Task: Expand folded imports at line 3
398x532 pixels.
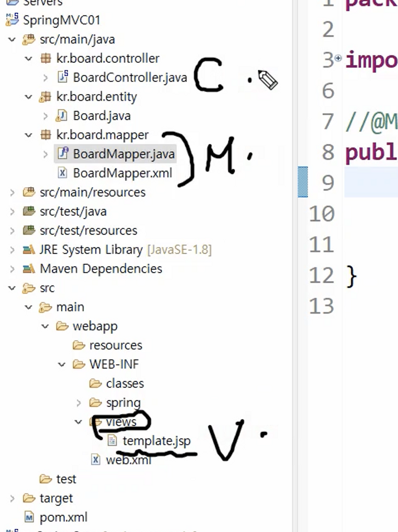Action: coord(338,58)
